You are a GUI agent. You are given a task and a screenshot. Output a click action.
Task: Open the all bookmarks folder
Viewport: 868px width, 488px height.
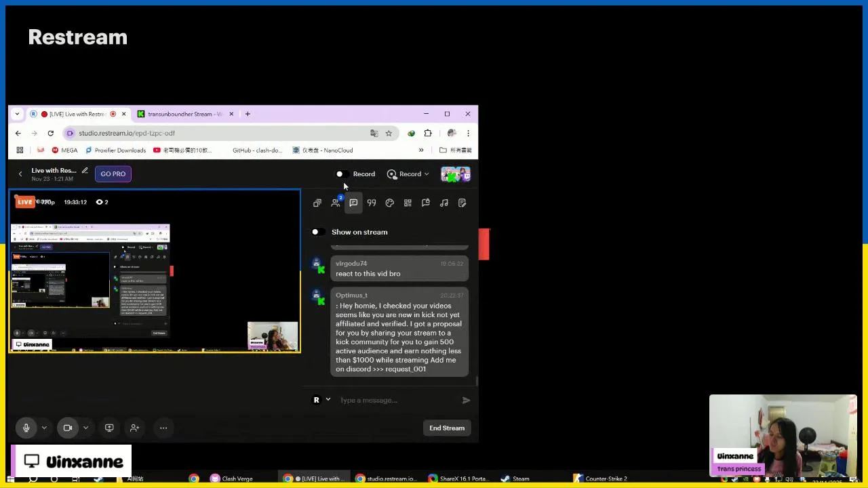[456, 150]
